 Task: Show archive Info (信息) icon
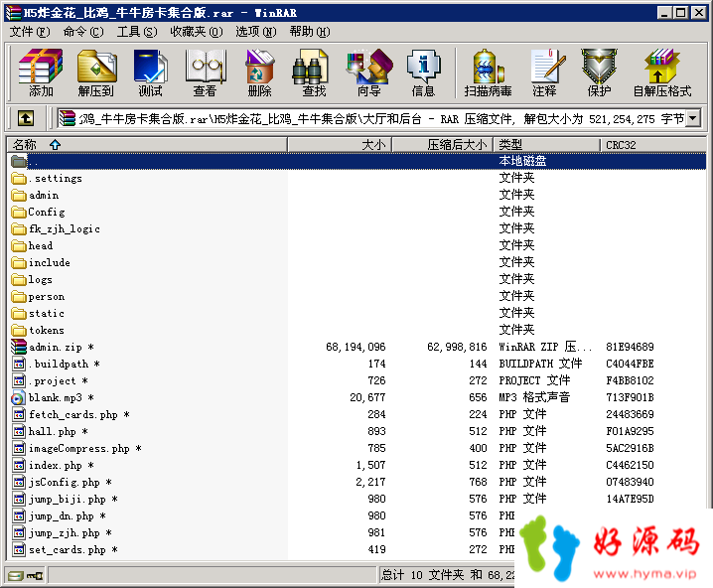423,73
